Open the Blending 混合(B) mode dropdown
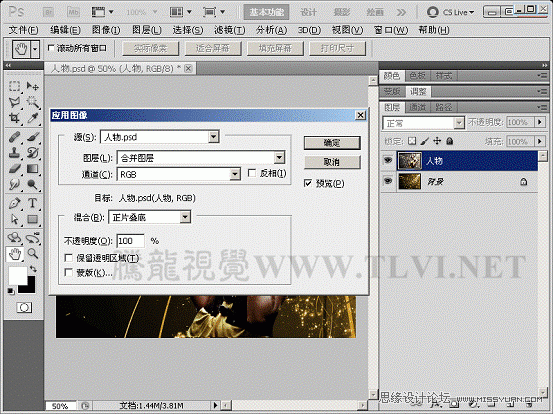This screenshot has height=414, width=553. [185, 217]
